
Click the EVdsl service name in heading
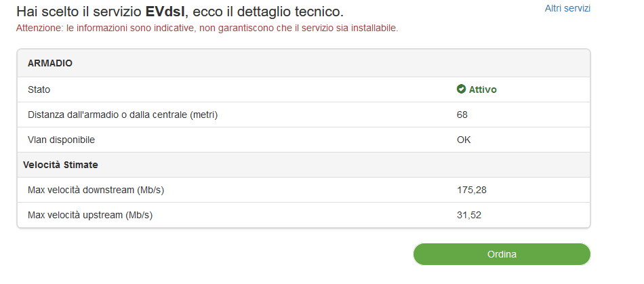click(x=165, y=12)
